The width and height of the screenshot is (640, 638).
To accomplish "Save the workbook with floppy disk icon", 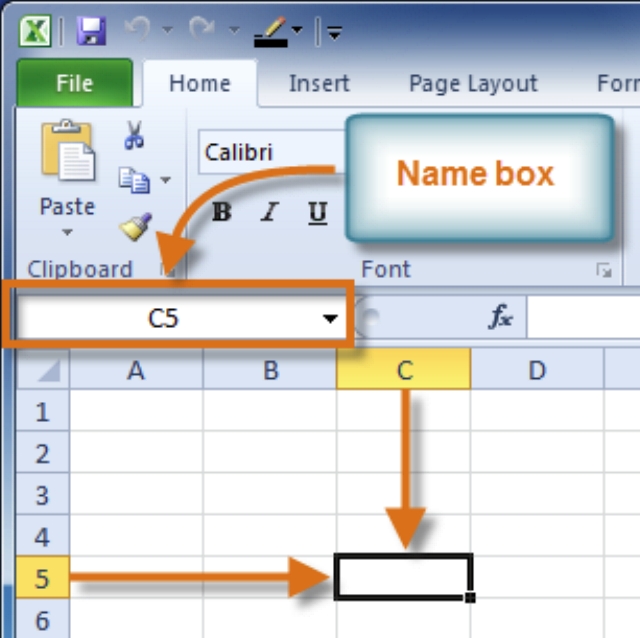I will point(91,31).
